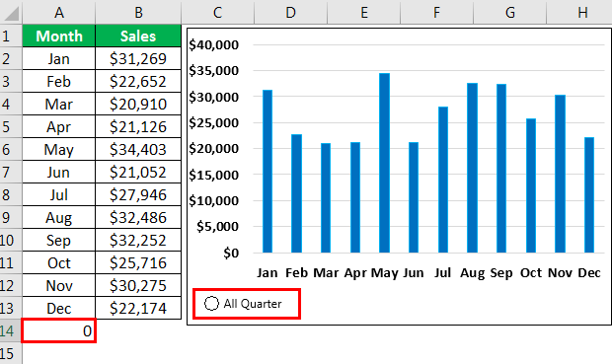The width and height of the screenshot is (612, 364).
Task: Select the $34,403 sales cell
Action: tap(138, 149)
